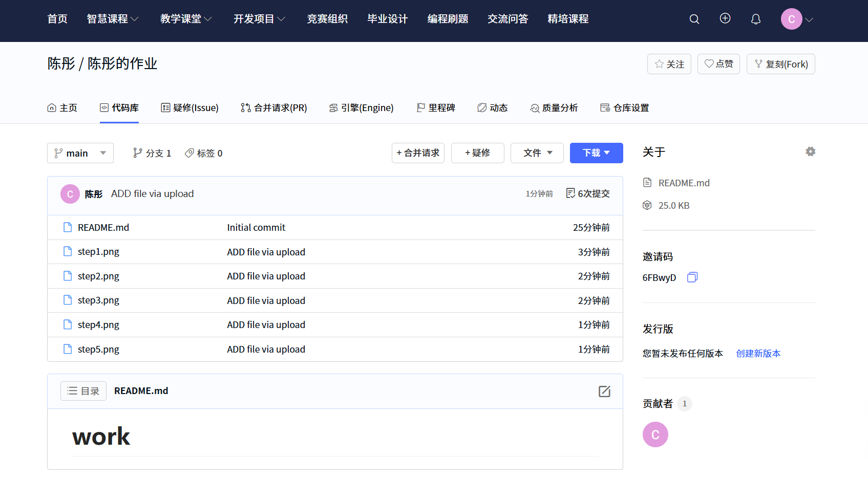
Task: Switch to the 疑修(Issue) tab
Action: tap(189, 108)
